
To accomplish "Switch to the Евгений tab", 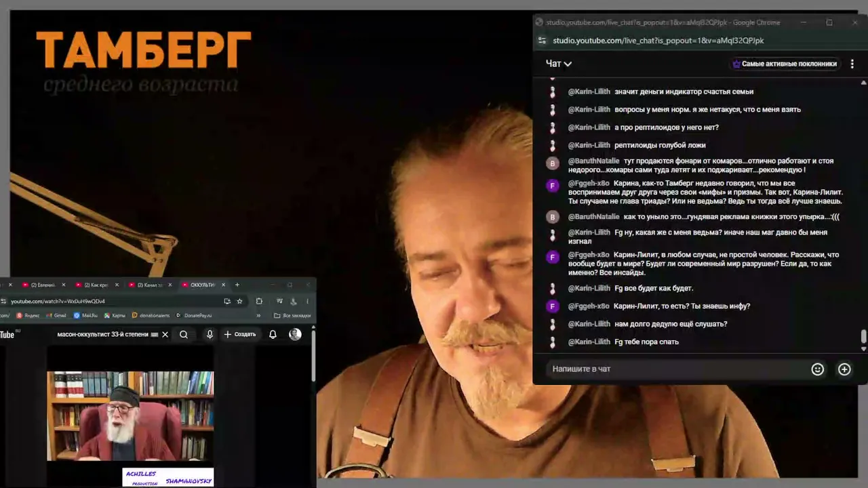I will pyautogui.click(x=42, y=285).
